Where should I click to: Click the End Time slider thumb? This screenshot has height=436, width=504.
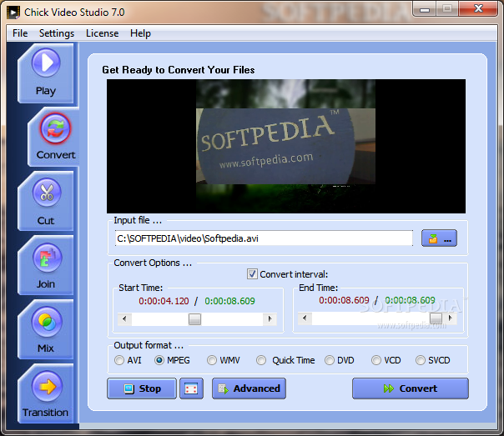[436, 318]
